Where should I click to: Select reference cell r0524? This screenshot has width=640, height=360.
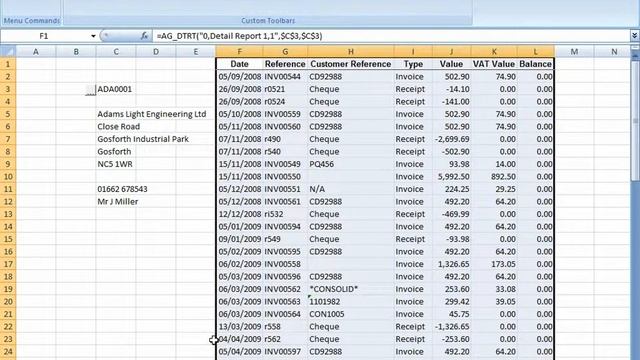(x=285, y=102)
